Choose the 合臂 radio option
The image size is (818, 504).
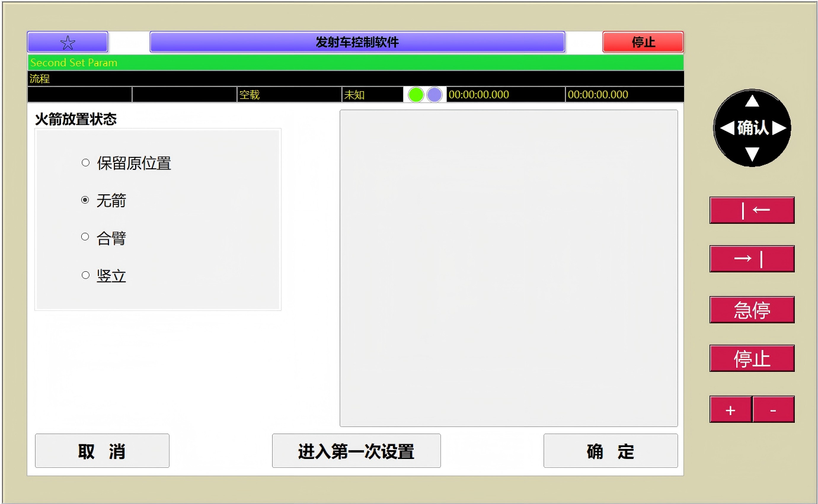[85, 237]
